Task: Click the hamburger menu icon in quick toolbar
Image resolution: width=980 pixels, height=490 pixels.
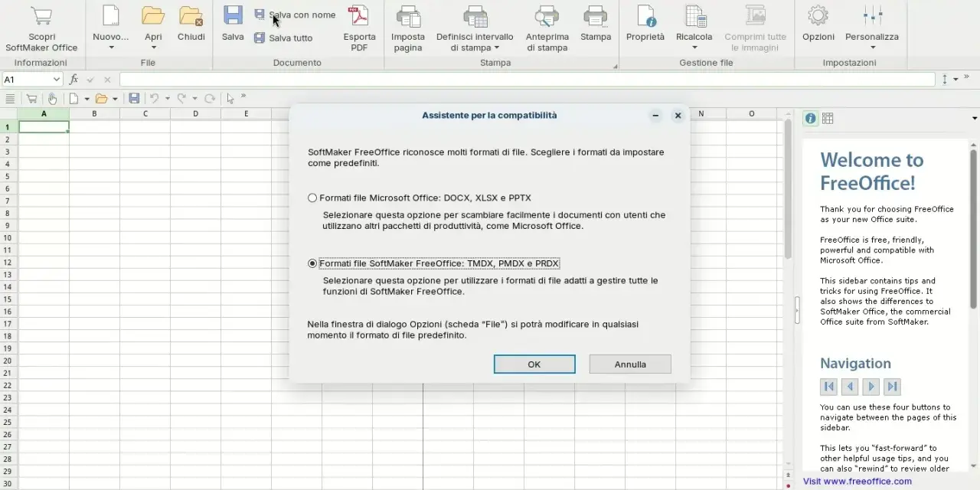Action: pyautogui.click(x=10, y=98)
